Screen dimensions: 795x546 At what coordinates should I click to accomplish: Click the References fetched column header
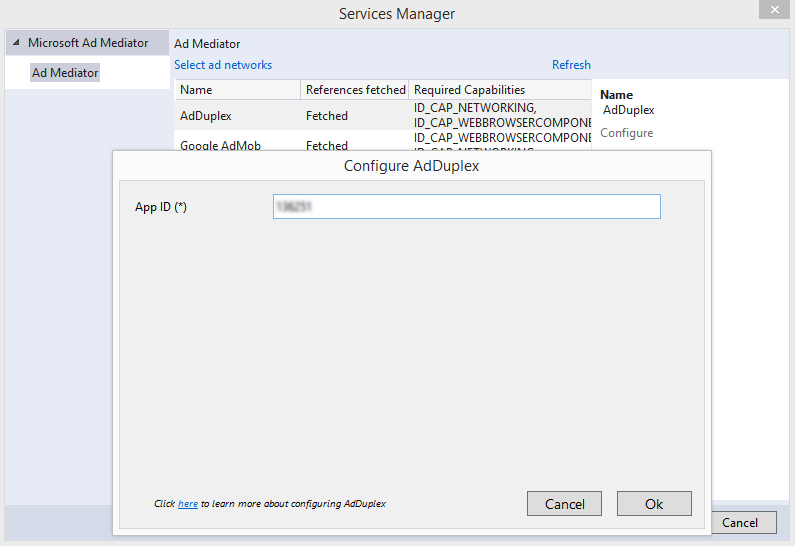pyautogui.click(x=355, y=90)
